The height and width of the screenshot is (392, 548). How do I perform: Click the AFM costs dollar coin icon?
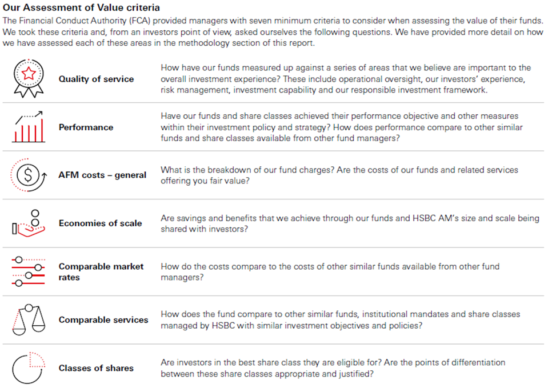tap(29, 175)
